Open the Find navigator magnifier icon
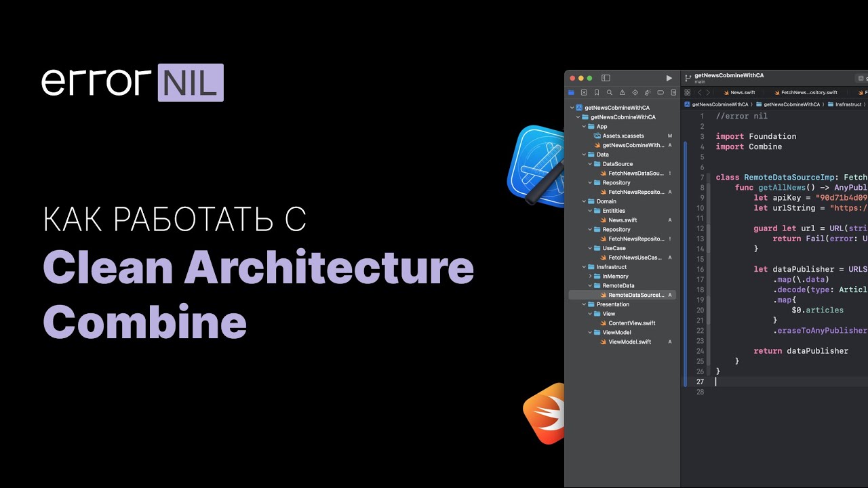Image resolution: width=868 pixels, height=488 pixels. (610, 93)
